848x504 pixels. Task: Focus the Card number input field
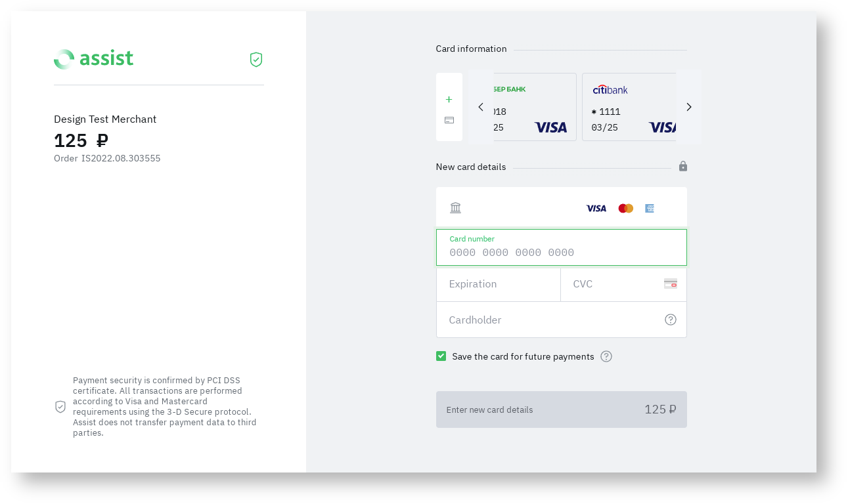coord(561,252)
